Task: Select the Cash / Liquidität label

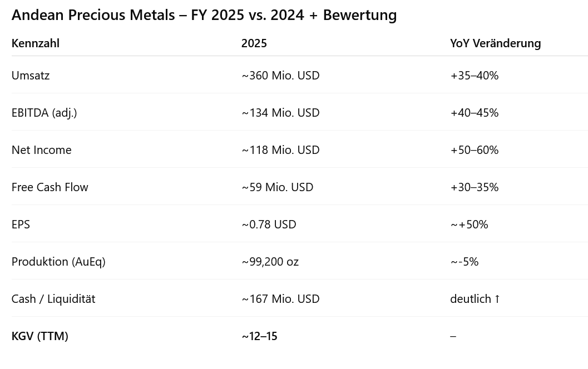Action: 53,299
